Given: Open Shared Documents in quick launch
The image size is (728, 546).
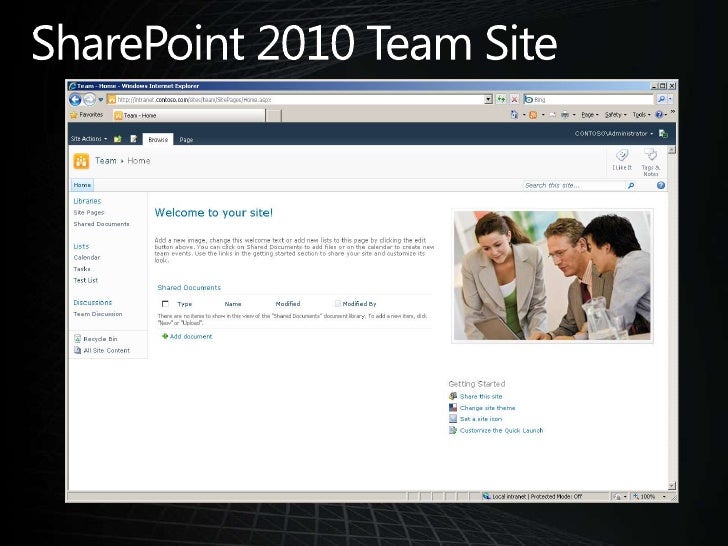Looking at the screenshot, I should coord(102,224).
